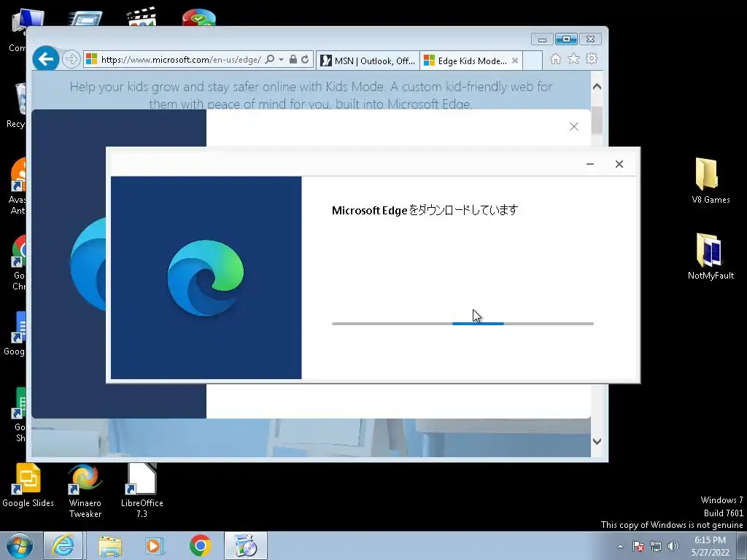Click the Action Center flag icon
The image size is (747, 560).
tap(638, 546)
